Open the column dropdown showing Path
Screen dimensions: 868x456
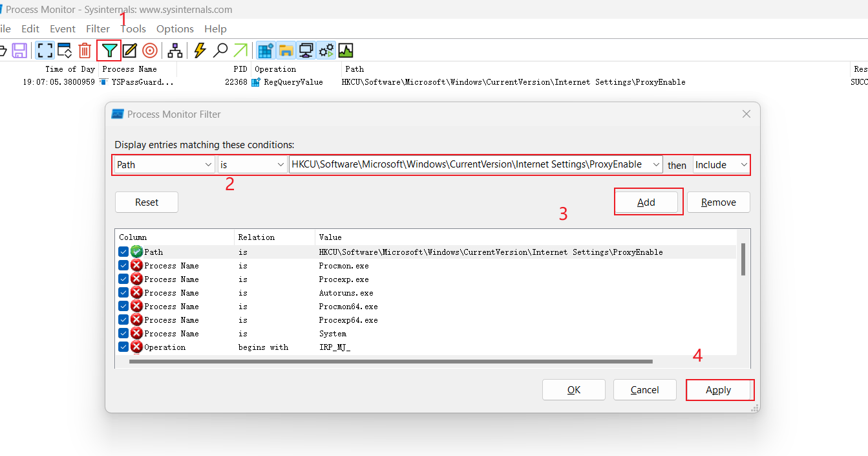click(163, 164)
